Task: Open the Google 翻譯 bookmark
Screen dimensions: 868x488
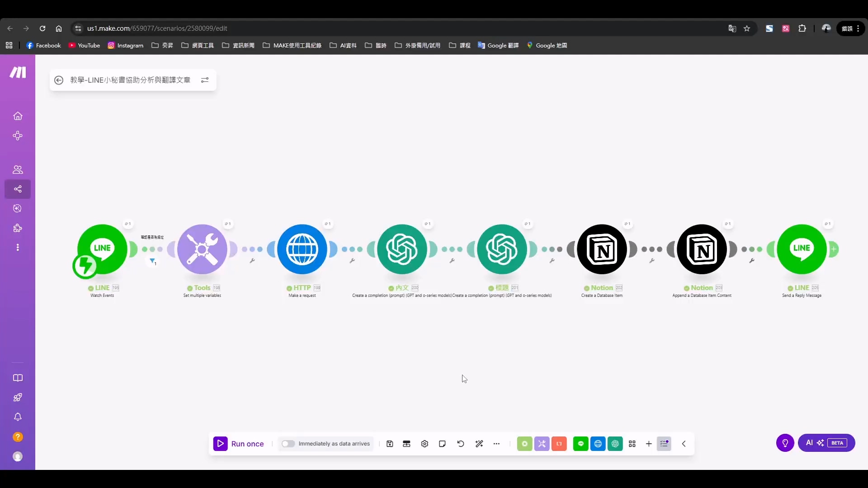Action: (x=498, y=46)
